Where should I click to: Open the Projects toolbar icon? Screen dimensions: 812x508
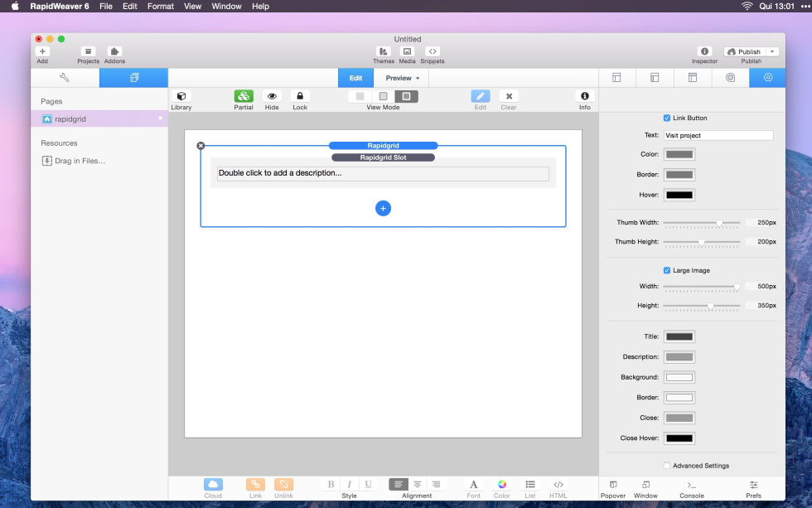(x=88, y=51)
